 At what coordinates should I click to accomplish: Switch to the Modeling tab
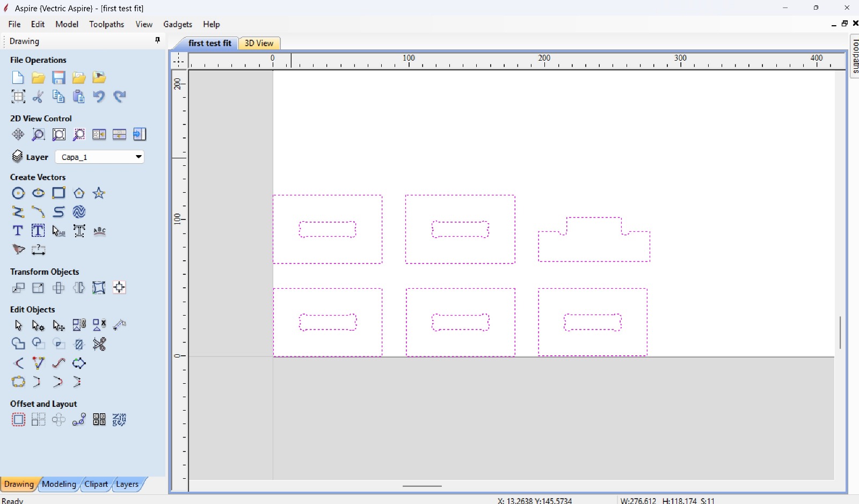(59, 484)
